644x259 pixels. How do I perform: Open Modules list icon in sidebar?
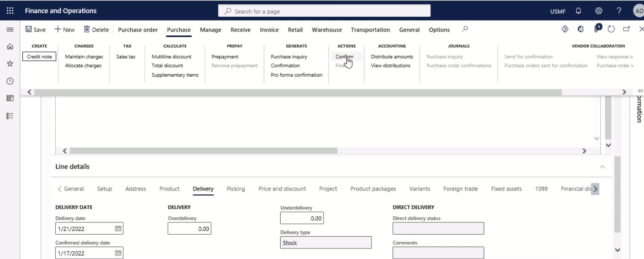tap(10, 115)
